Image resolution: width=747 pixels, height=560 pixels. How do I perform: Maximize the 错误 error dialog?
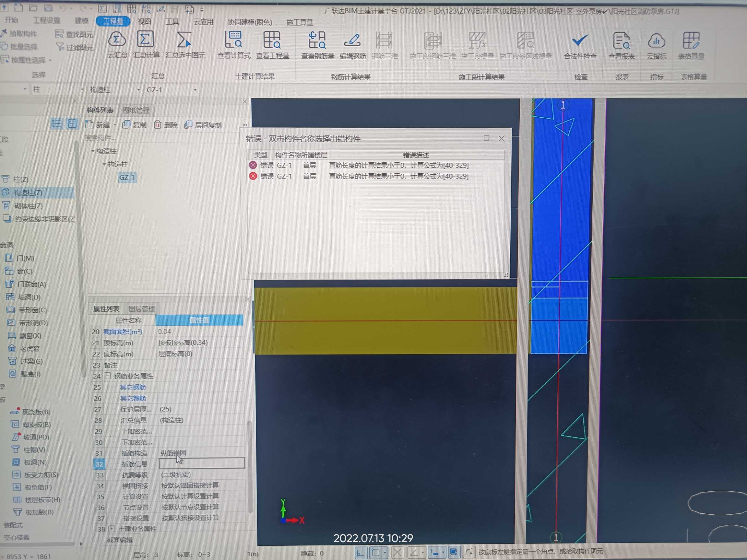coord(486,138)
